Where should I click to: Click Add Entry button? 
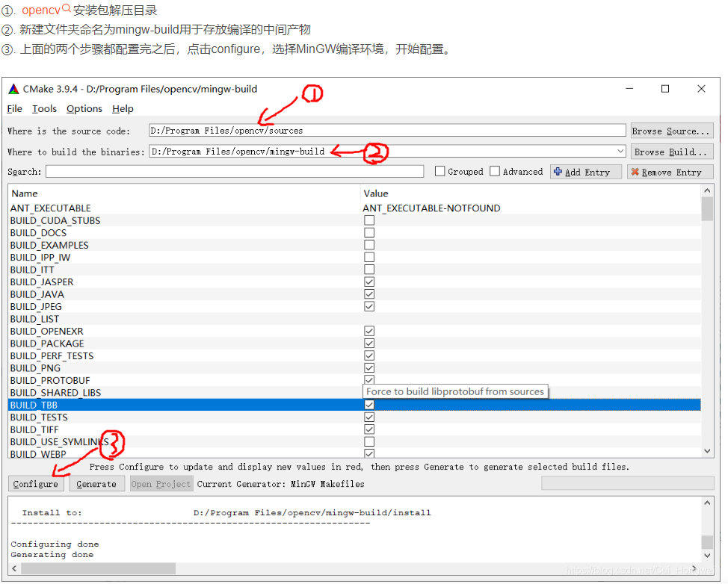(586, 172)
